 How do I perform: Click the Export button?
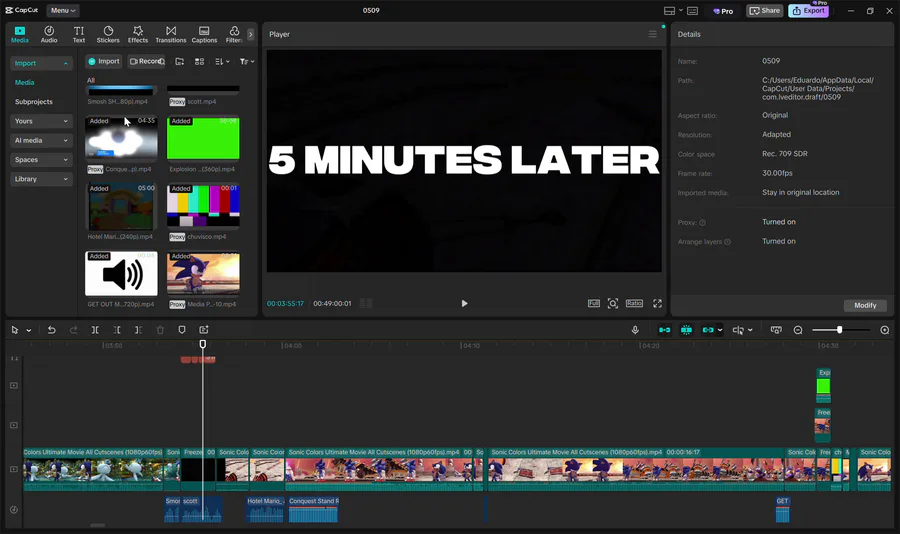click(x=808, y=10)
